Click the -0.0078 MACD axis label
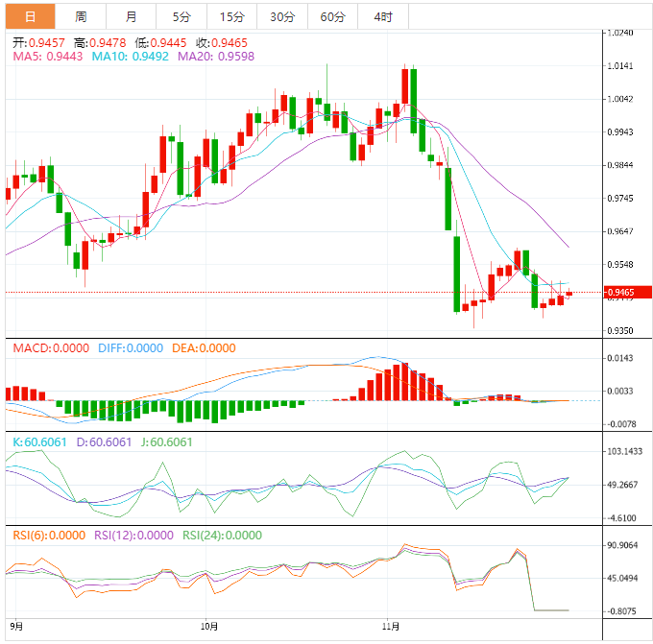Viewport: 653px width, 644px height. [621, 424]
